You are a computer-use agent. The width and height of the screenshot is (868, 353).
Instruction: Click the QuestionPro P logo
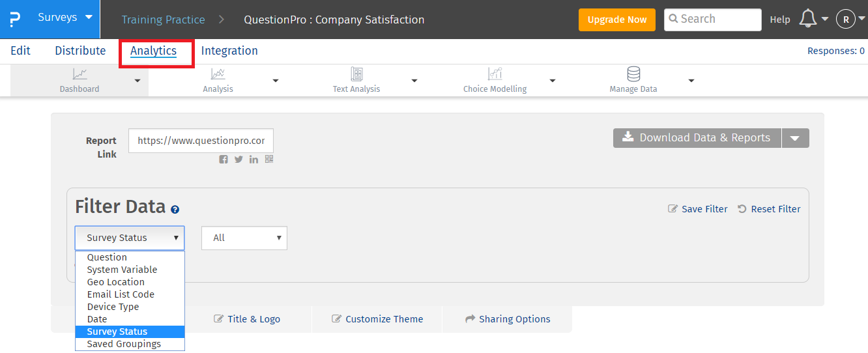coord(14,19)
